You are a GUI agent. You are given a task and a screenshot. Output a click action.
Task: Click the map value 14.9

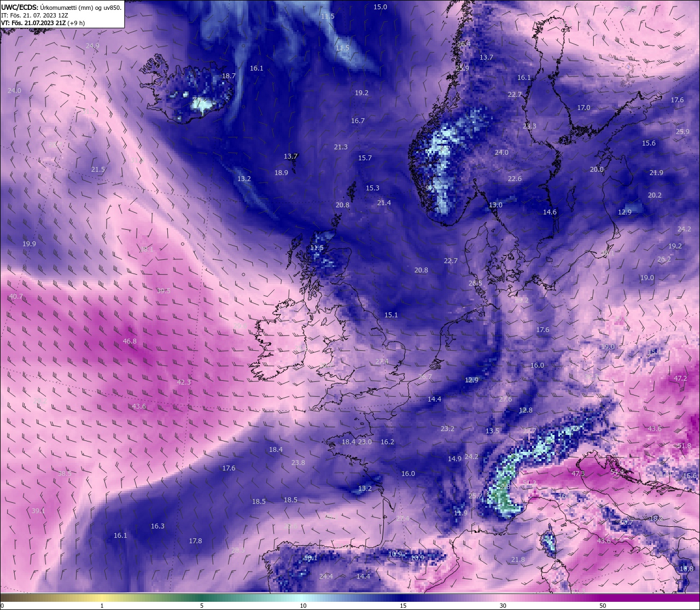pos(454,459)
